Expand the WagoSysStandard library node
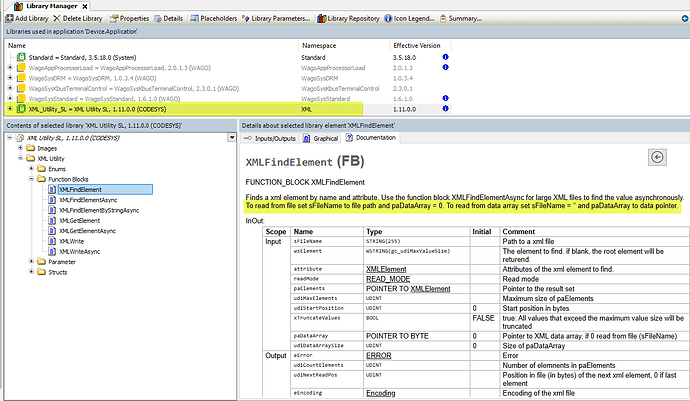 coord(10,98)
